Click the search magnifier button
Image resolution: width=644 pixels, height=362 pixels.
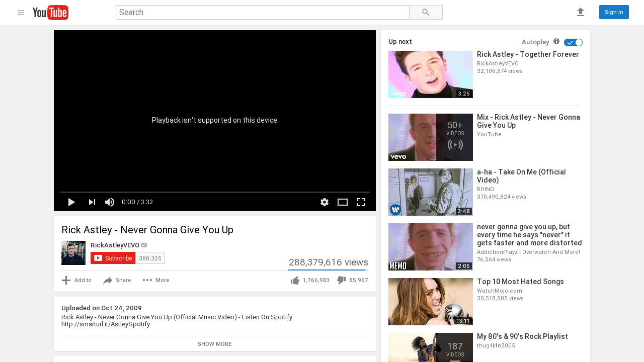(426, 13)
